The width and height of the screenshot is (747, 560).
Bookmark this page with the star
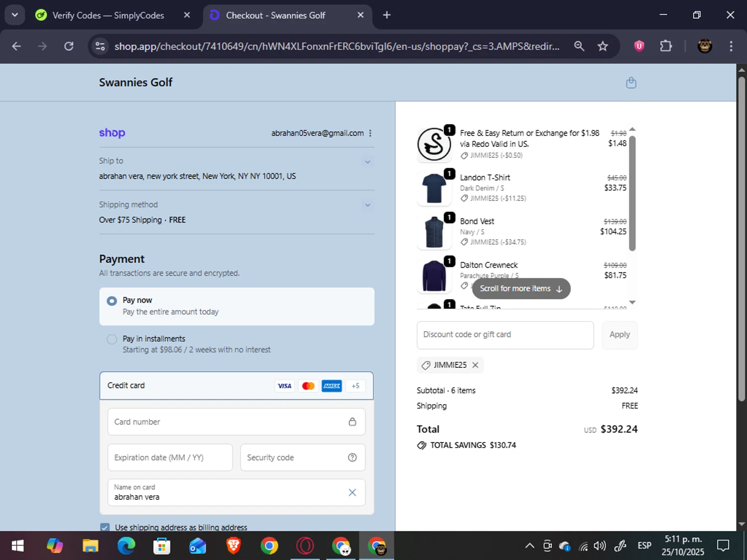tap(603, 46)
